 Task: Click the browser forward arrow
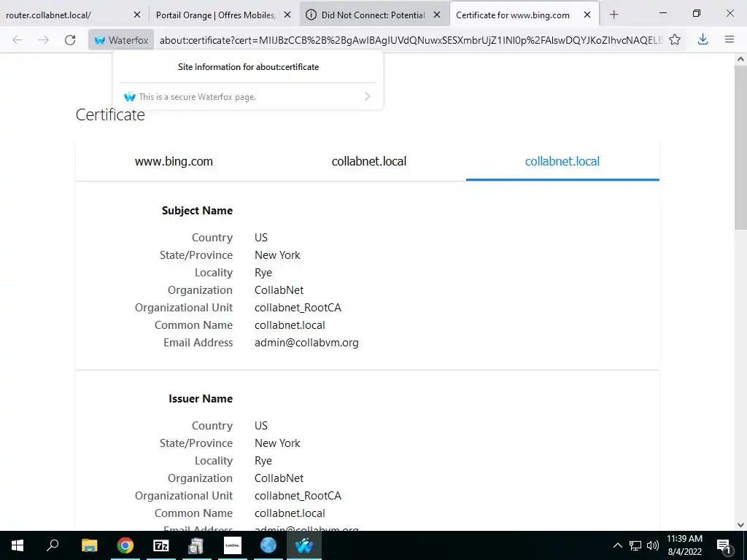(43, 40)
